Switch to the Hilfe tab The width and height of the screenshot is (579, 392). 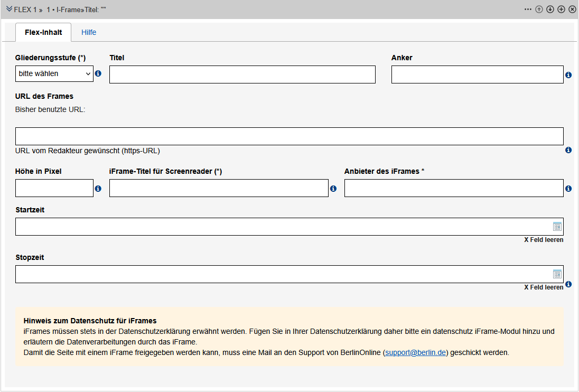(x=89, y=32)
